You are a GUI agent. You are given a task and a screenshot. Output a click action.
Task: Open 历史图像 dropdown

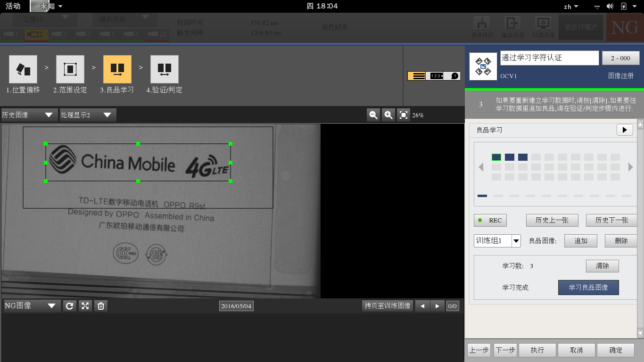(28, 115)
